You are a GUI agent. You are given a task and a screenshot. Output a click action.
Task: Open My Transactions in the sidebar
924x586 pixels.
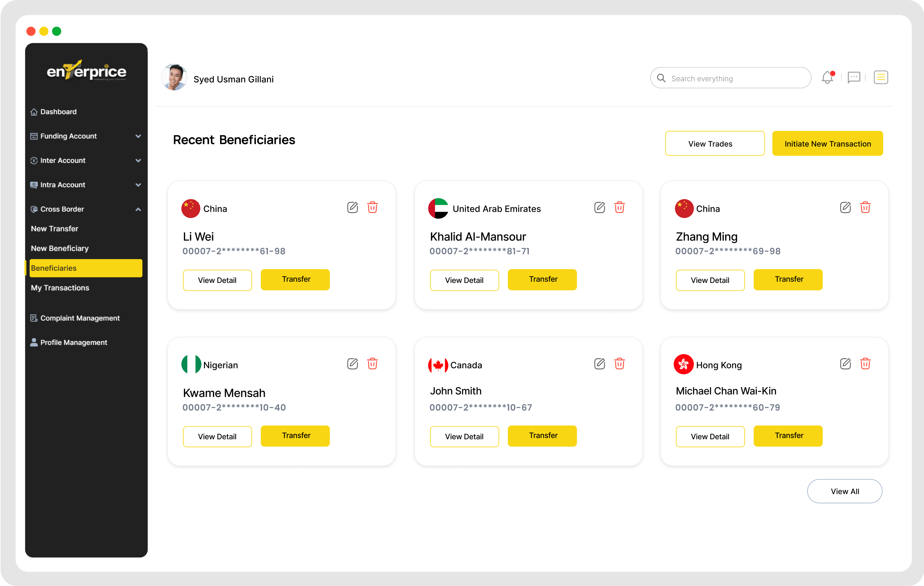[x=60, y=288]
